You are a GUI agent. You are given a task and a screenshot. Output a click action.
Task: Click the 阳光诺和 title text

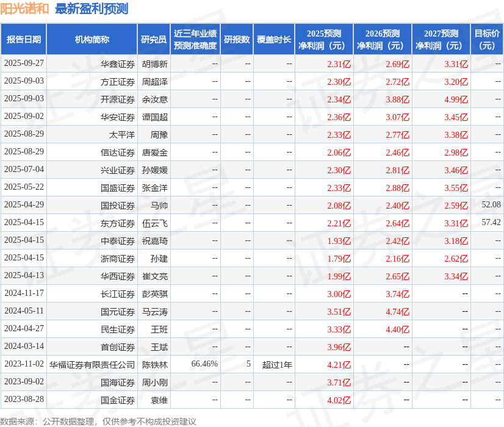click(24, 9)
